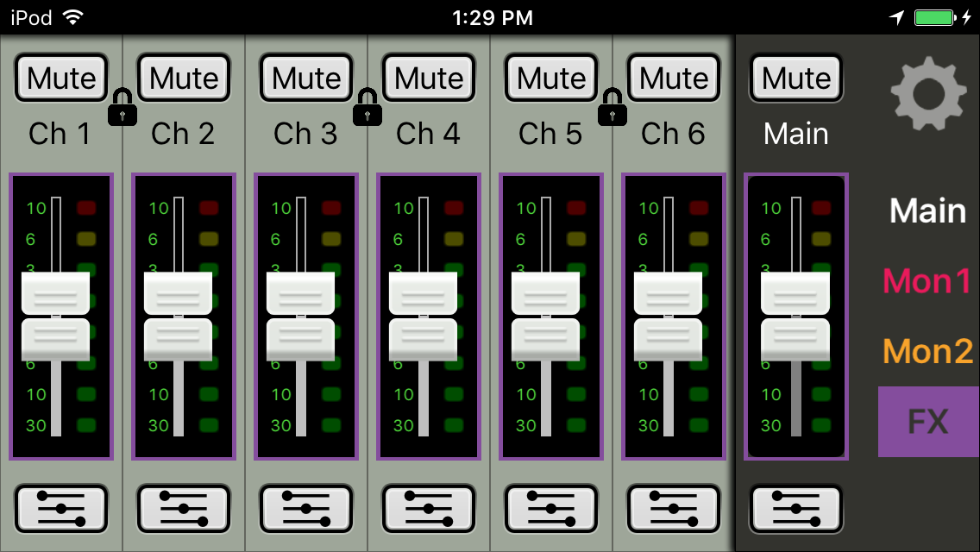Click the Ch 2 channel name label

click(x=183, y=134)
